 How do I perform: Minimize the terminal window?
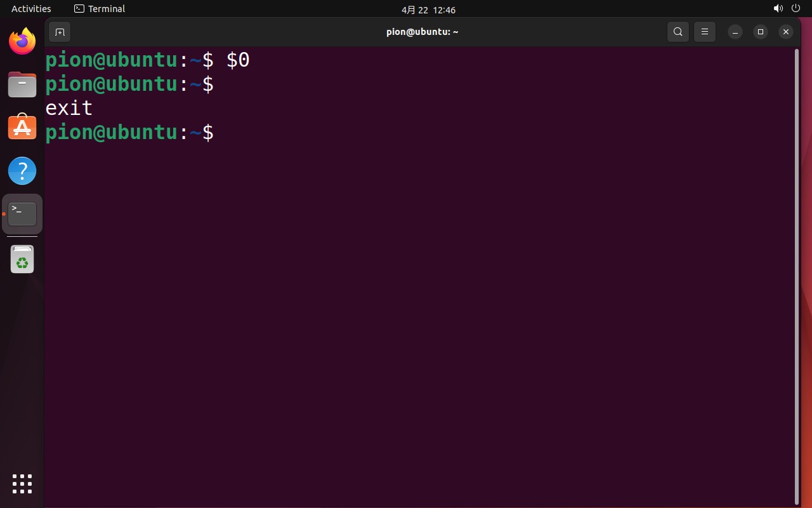coord(735,32)
